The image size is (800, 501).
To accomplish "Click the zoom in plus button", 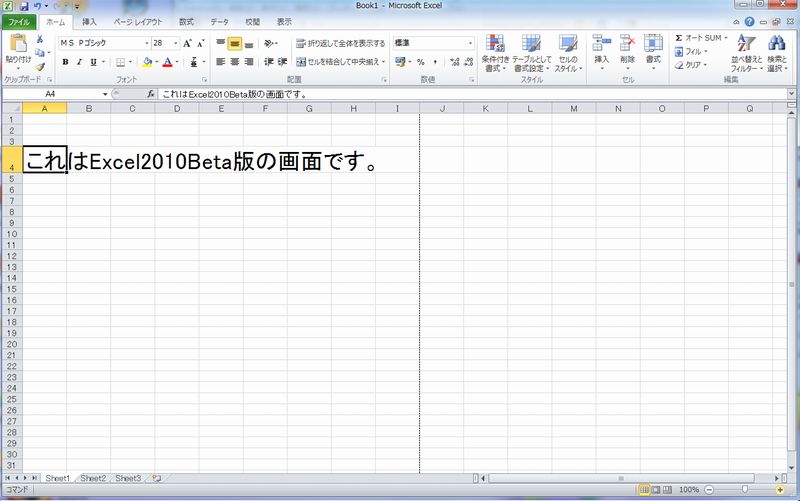I will coord(780,490).
